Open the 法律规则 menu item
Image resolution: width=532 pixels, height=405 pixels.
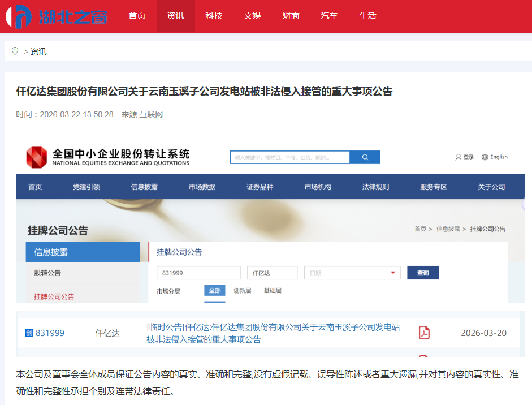tap(375, 187)
